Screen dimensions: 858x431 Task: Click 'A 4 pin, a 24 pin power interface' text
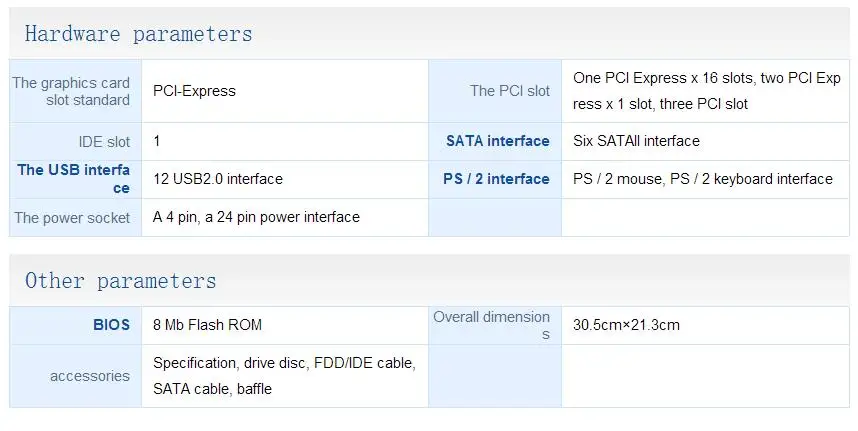coord(256,217)
